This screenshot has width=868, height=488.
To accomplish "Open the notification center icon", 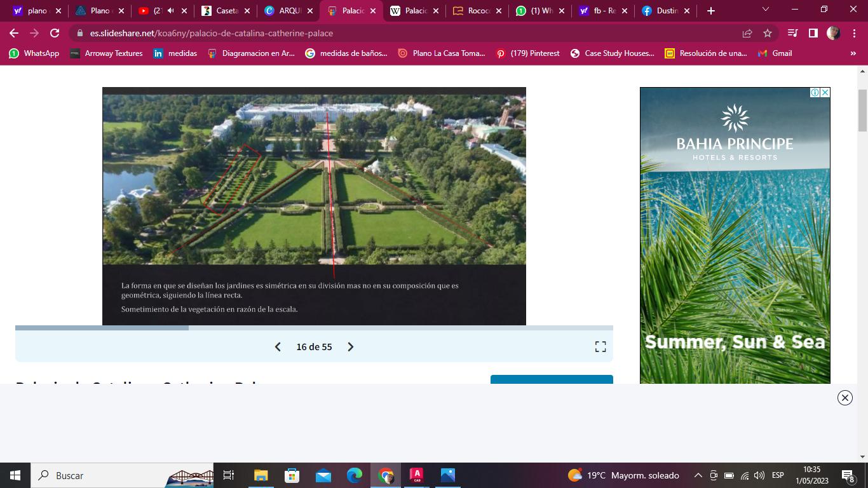I will [848, 475].
